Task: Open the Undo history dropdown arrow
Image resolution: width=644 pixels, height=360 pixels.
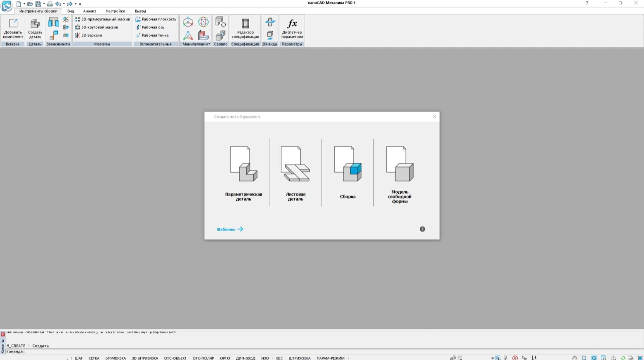Action: coord(64,4)
